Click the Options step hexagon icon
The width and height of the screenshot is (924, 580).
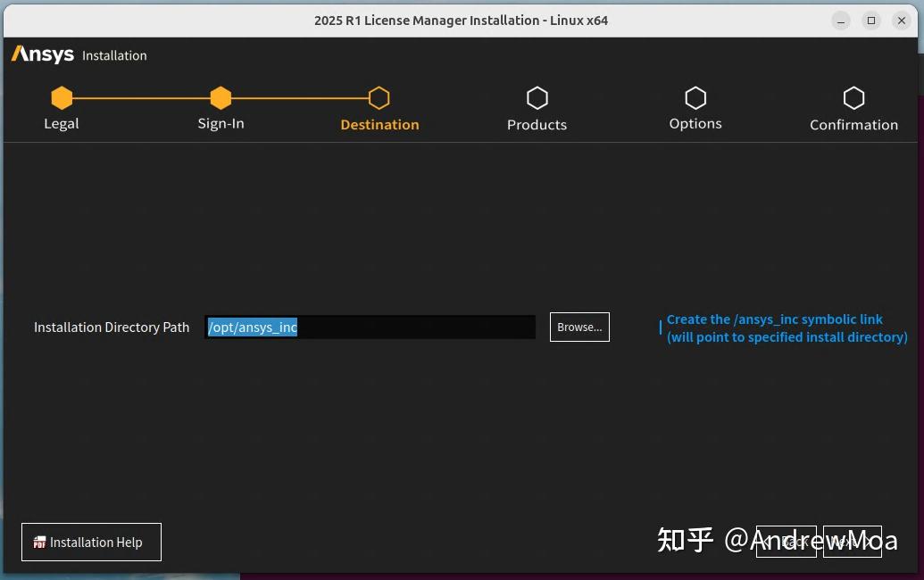(x=695, y=98)
